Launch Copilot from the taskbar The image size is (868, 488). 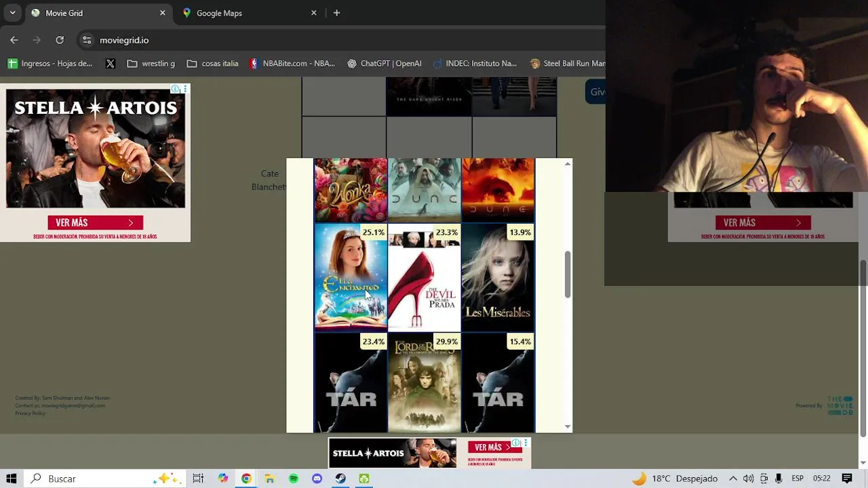coord(223,479)
